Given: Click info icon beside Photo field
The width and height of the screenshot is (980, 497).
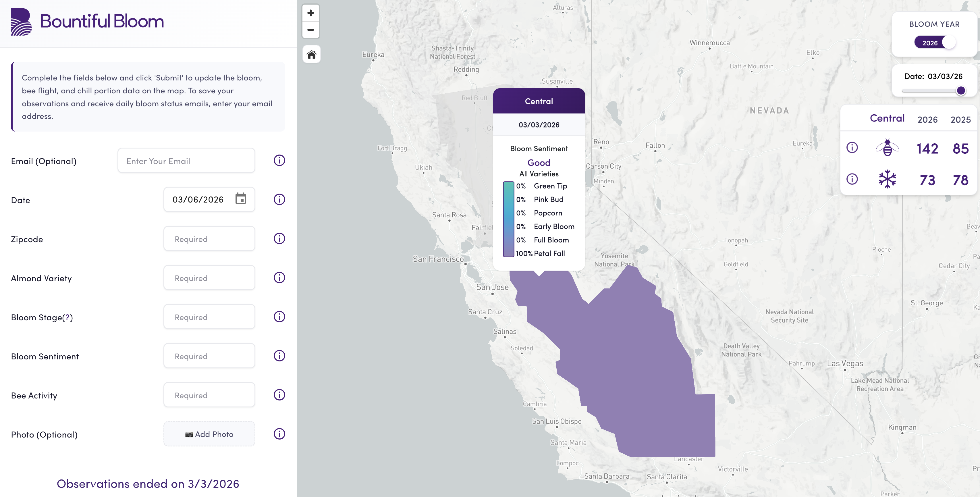Looking at the screenshot, I should pos(279,434).
